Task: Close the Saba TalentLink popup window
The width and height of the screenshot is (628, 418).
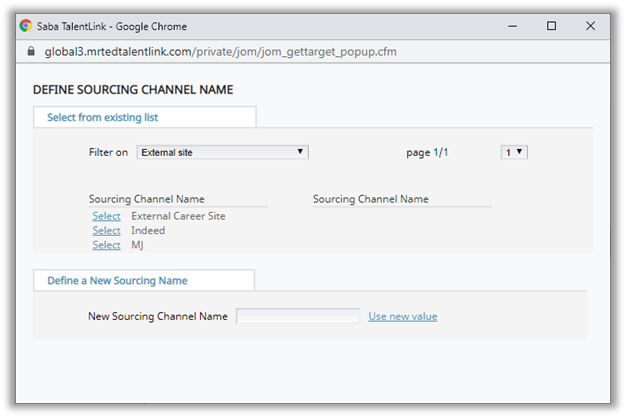Action: pyautogui.click(x=590, y=26)
